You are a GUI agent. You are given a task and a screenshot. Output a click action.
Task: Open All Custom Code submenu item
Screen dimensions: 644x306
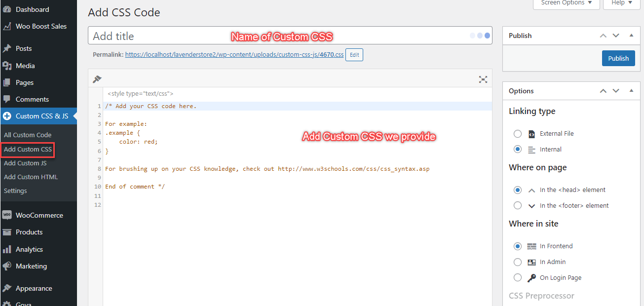(x=28, y=135)
